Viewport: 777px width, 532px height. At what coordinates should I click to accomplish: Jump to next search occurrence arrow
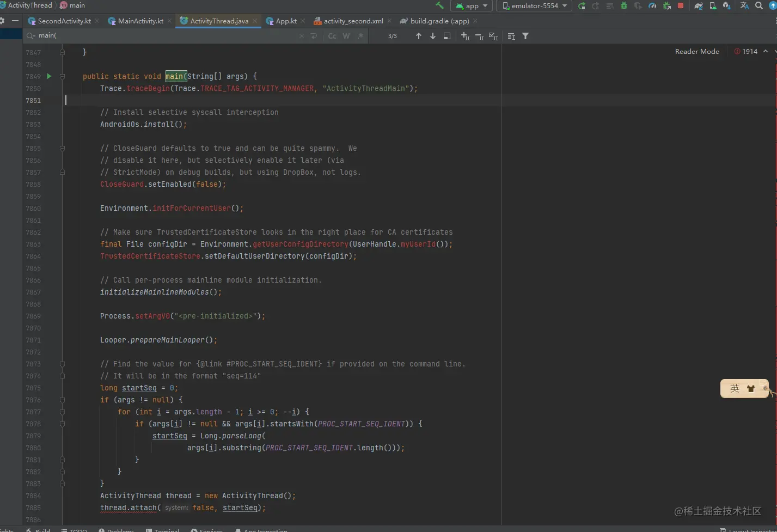(x=433, y=36)
